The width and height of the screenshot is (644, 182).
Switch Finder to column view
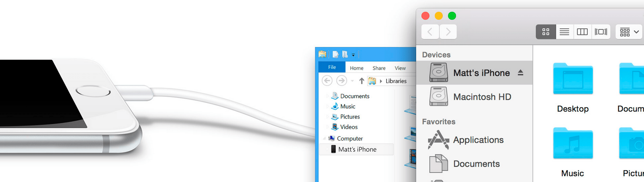click(582, 32)
